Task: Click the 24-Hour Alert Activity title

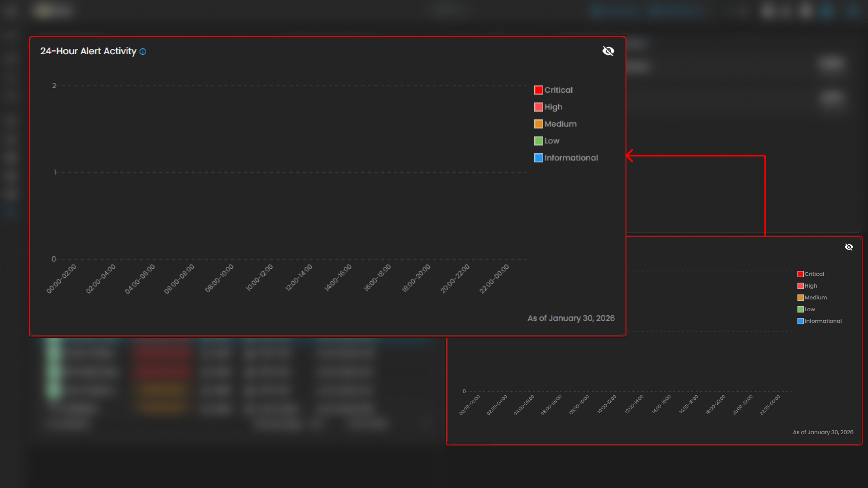Action: click(88, 51)
